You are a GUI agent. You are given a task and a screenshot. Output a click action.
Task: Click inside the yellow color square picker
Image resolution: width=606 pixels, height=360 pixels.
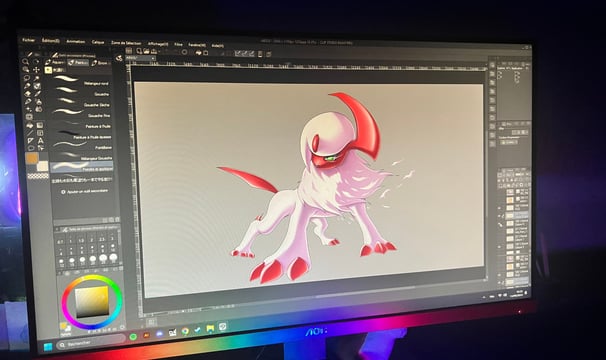click(x=92, y=302)
